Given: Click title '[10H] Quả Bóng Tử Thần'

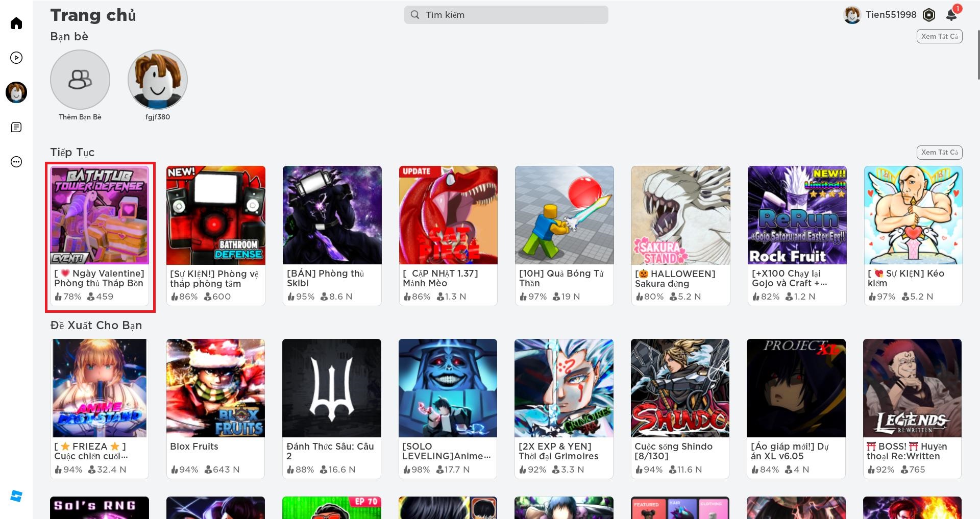Looking at the screenshot, I should pos(561,278).
